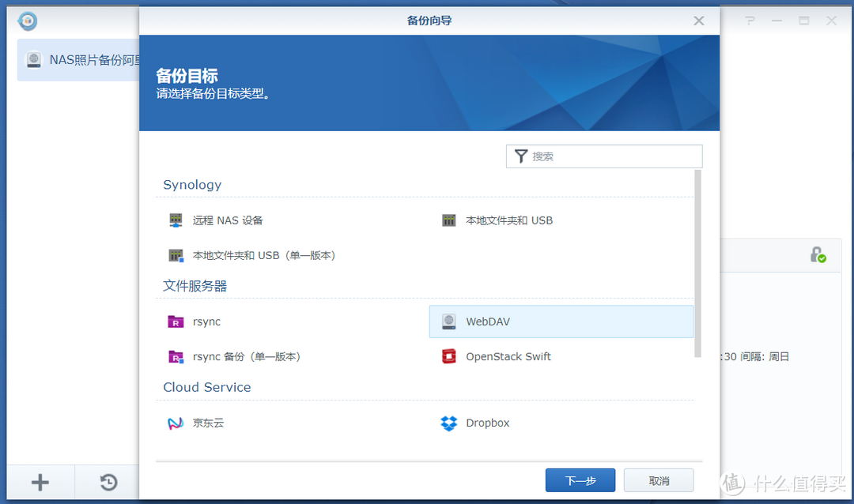Click the 间隔: 周日 schedule text
Screen dimensions: 854x504
click(x=765, y=356)
